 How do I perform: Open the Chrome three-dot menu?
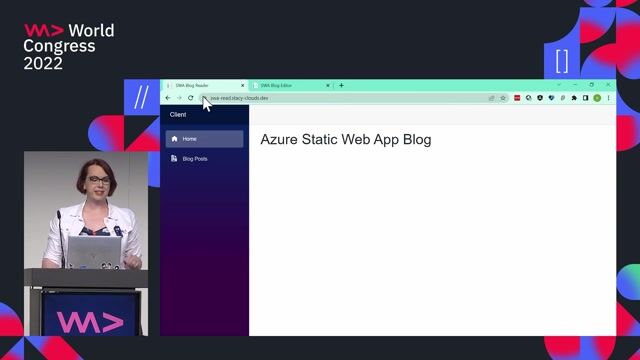(x=608, y=98)
